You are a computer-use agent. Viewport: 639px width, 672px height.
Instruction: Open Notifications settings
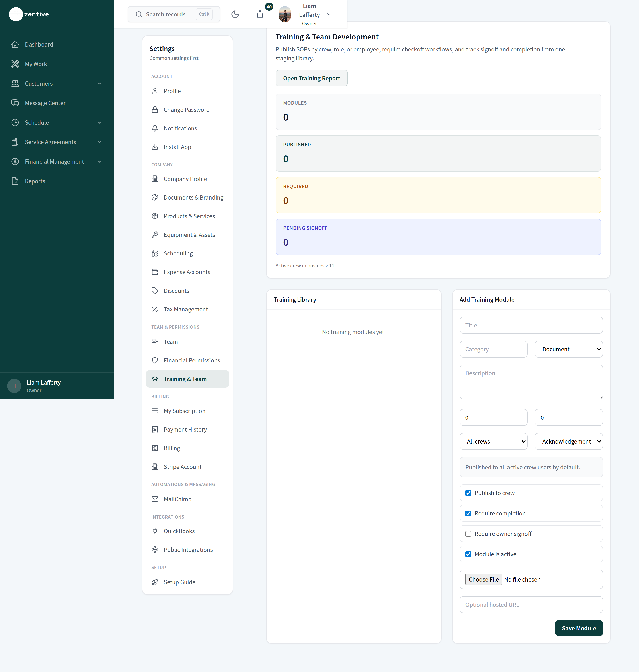click(x=187, y=128)
